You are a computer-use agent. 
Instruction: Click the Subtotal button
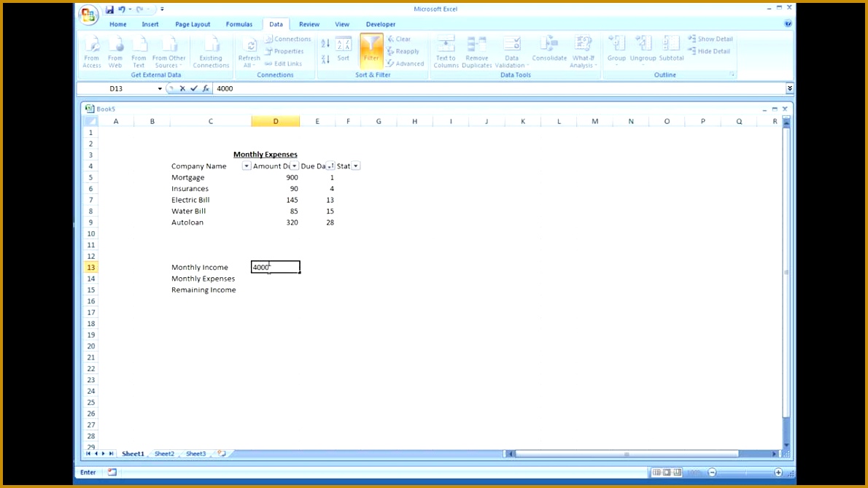click(671, 49)
